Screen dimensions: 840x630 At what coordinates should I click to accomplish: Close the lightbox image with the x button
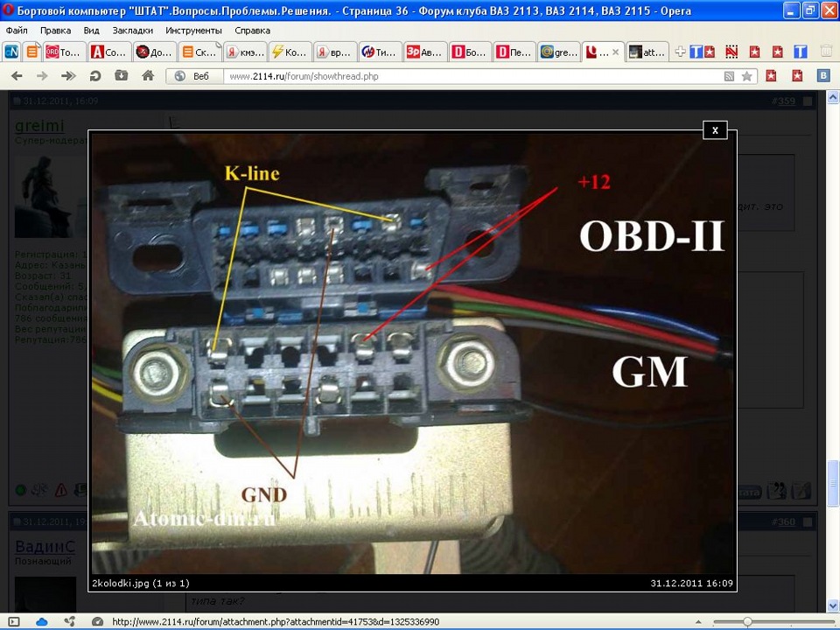pos(715,130)
